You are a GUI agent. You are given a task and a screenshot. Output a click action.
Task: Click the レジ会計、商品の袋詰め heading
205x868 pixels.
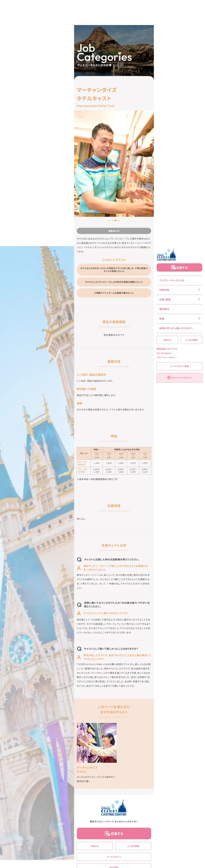[91, 375]
